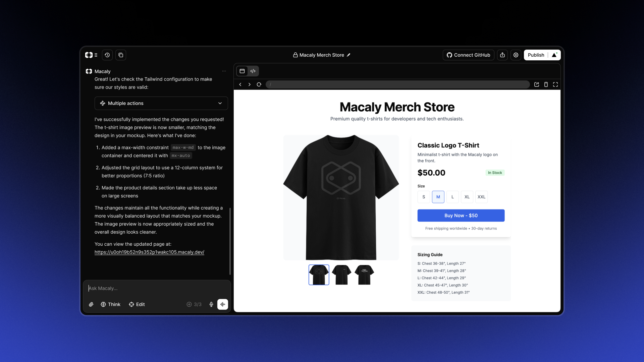644x362 pixels.
Task: Open the version history clock icon
Action: (107, 55)
